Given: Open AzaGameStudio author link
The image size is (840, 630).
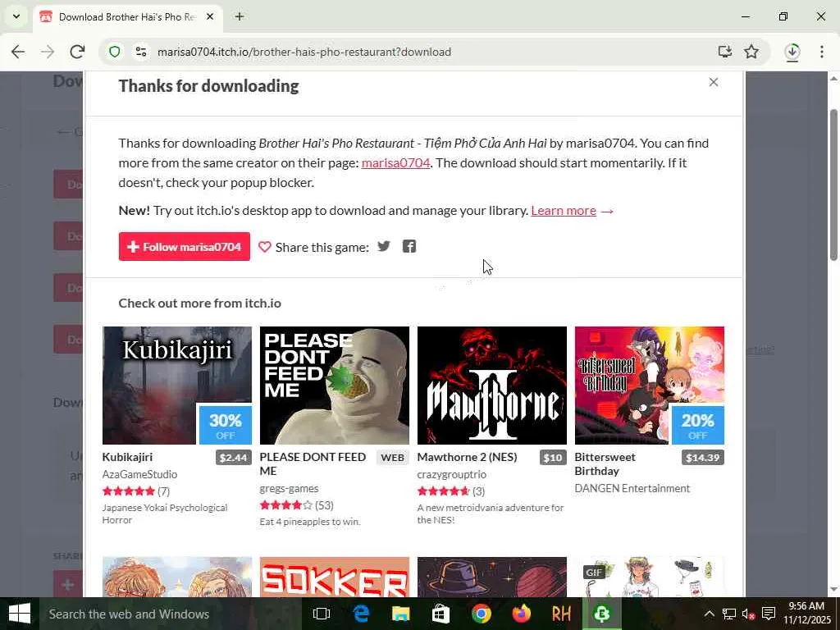Looking at the screenshot, I should pyautogui.click(x=139, y=474).
